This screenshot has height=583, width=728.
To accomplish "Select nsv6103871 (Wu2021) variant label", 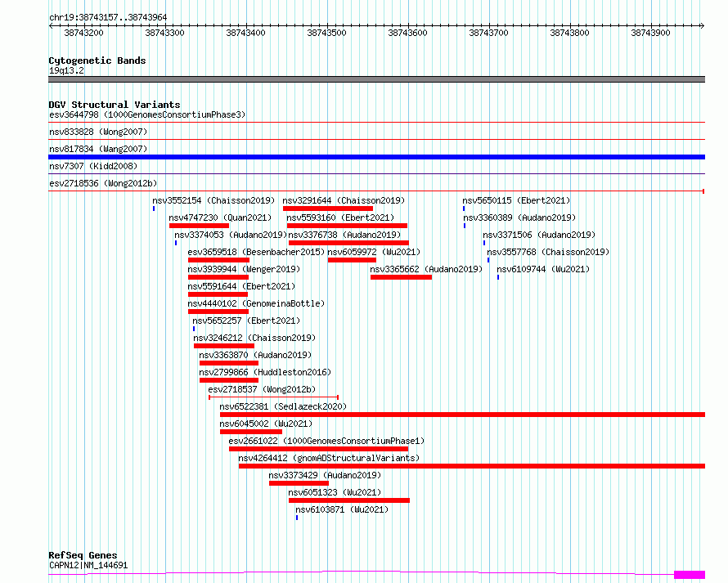I will (x=342, y=509).
